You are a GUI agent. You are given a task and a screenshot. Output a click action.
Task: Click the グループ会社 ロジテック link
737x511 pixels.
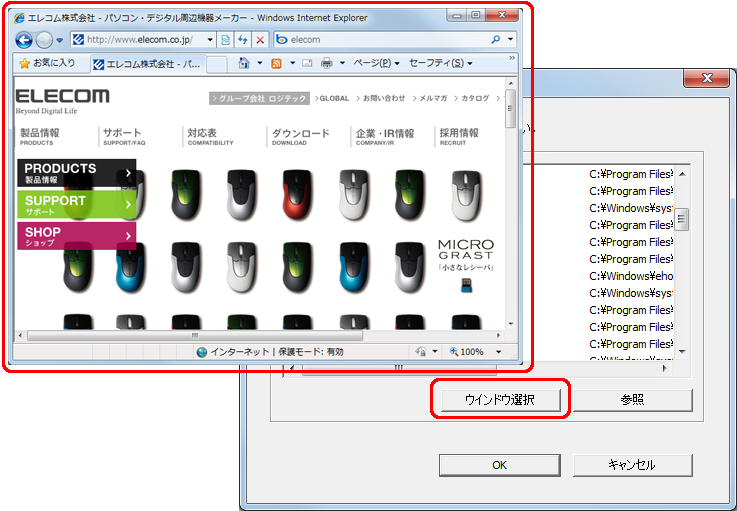(x=259, y=98)
